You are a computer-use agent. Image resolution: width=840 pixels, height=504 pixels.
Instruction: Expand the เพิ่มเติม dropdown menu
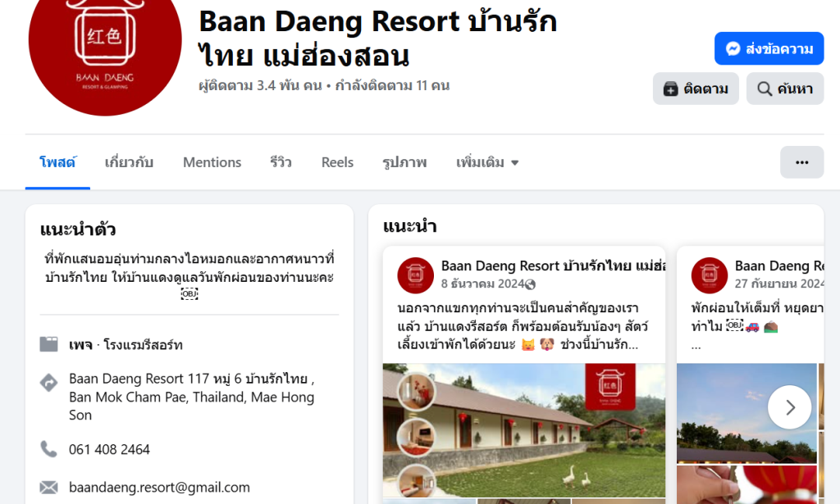click(487, 162)
